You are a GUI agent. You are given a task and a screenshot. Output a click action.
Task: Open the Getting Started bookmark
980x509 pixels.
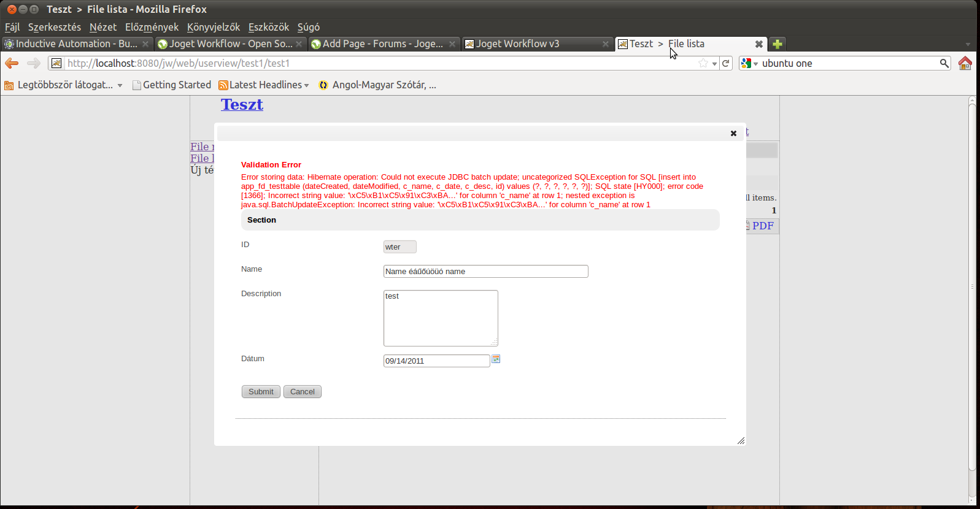(x=171, y=85)
